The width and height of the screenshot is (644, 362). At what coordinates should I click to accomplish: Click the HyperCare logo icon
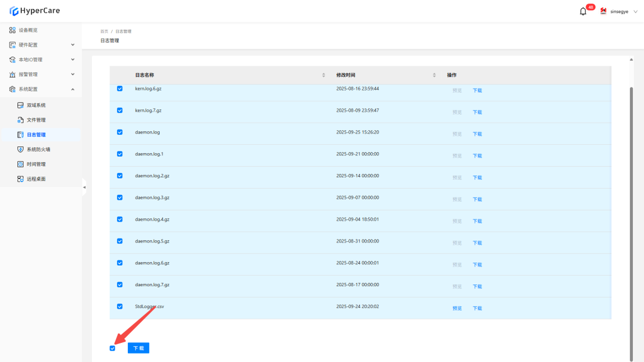(x=14, y=11)
